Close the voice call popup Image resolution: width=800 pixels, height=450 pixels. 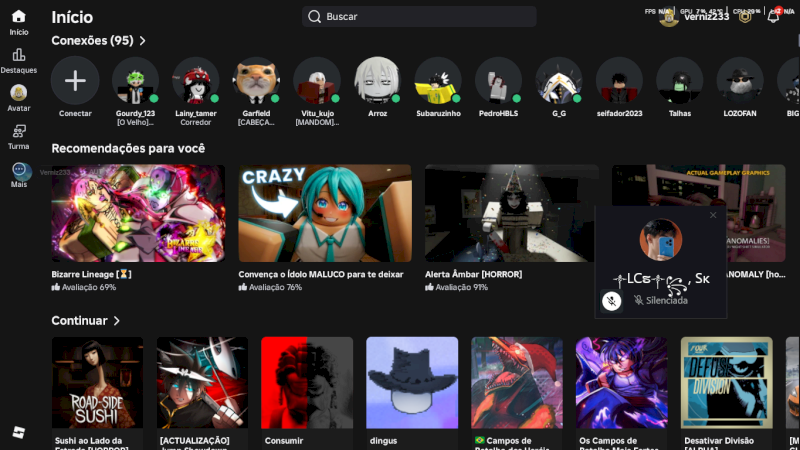click(x=713, y=215)
